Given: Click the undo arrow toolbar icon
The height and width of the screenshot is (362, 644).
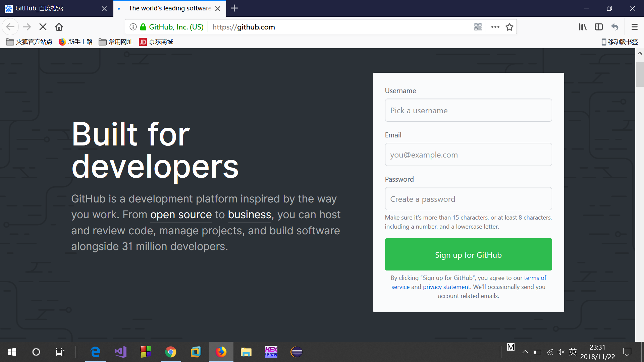Looking at the screenshot, I should coord(615,27).
